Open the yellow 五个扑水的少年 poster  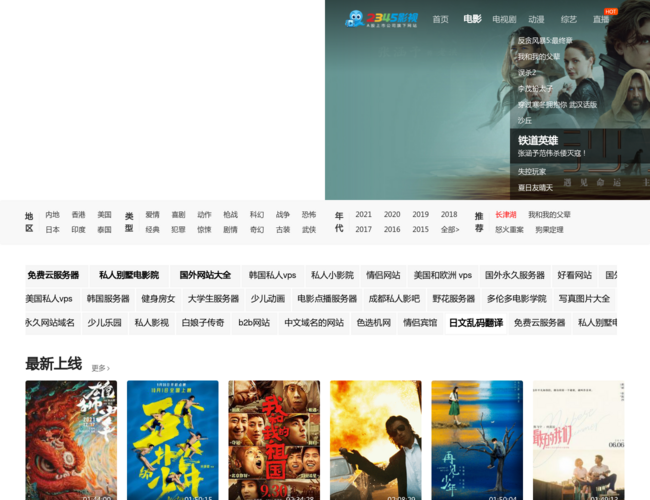pyautogui.click(x=172, y=439)
